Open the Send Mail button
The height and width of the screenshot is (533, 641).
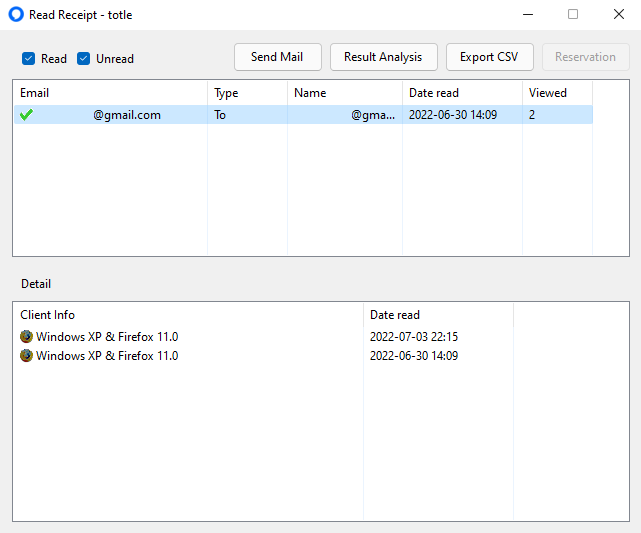pos(278,57)
